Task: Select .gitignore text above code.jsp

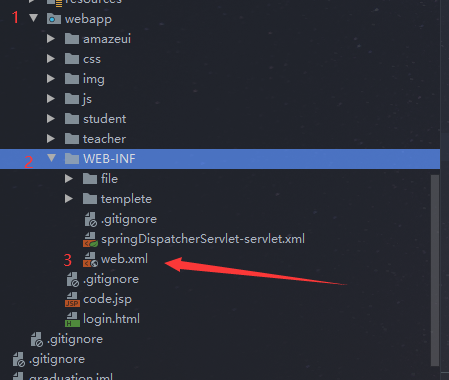Action: 111,279
